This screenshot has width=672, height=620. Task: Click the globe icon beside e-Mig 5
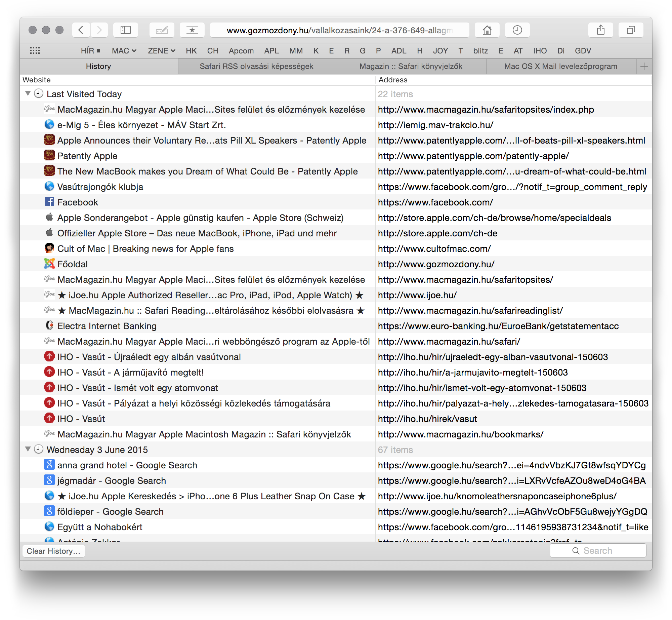pos(49,124)
